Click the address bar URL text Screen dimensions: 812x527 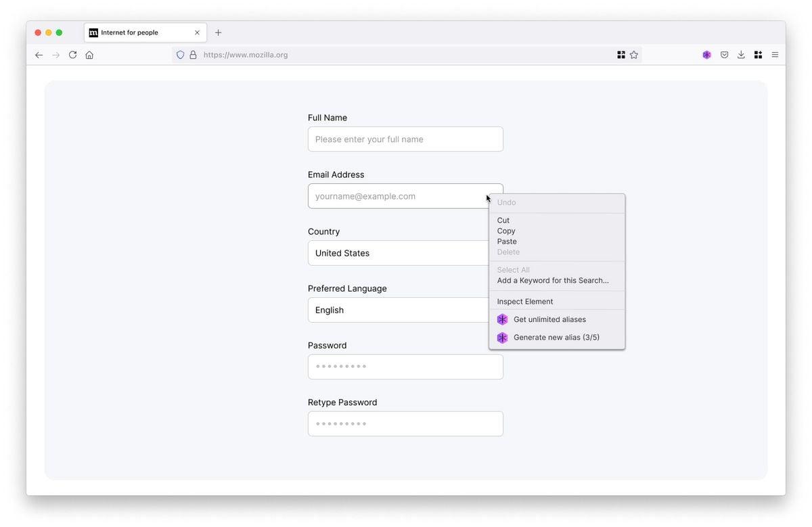click(246, 55)
